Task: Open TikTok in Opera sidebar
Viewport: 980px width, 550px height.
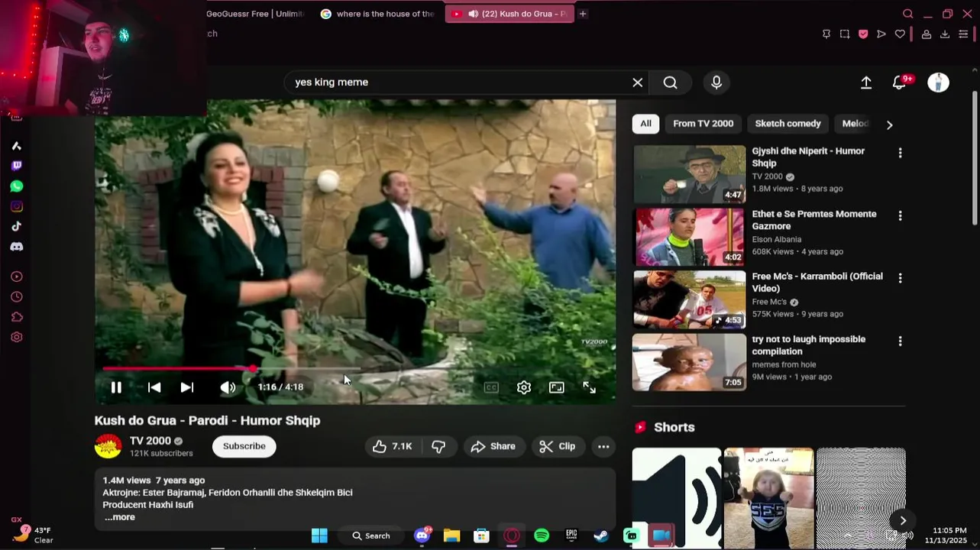Action: [17, 226]
